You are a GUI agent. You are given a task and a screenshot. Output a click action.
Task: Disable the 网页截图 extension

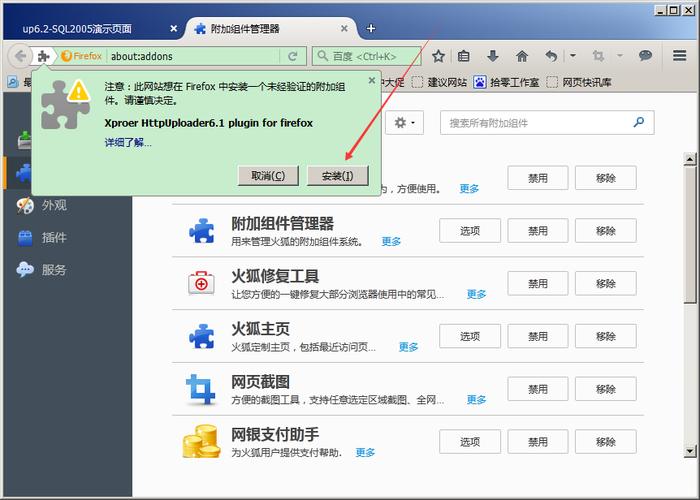[538, 388]
